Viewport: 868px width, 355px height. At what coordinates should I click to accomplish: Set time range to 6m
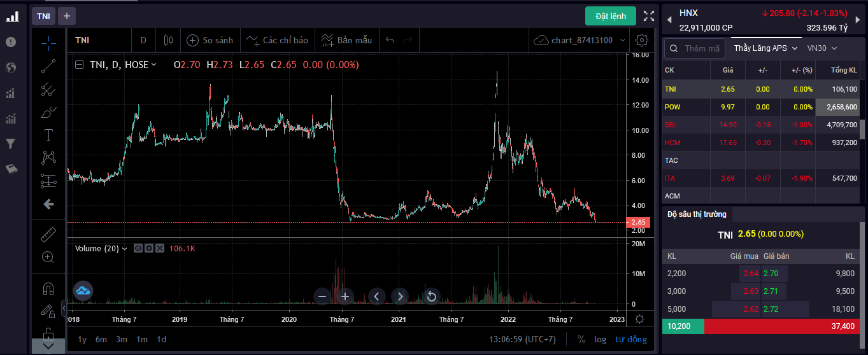click(x=101, y=339)
